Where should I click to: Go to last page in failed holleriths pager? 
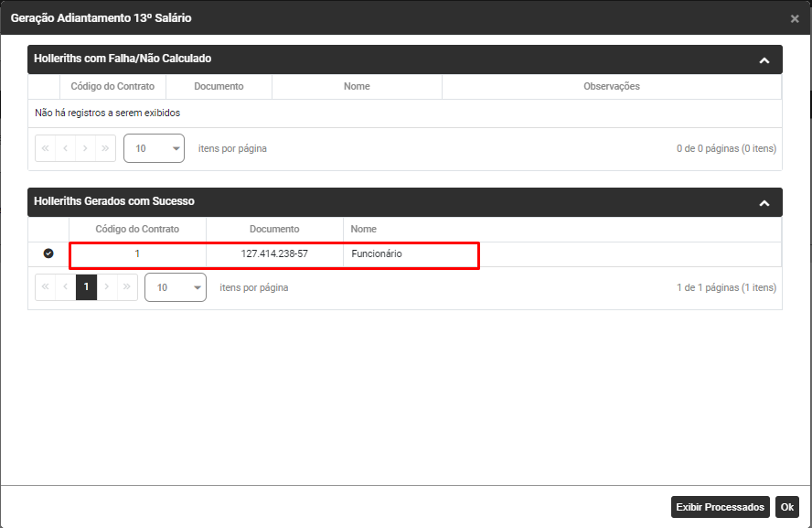(x=106, y=148)
